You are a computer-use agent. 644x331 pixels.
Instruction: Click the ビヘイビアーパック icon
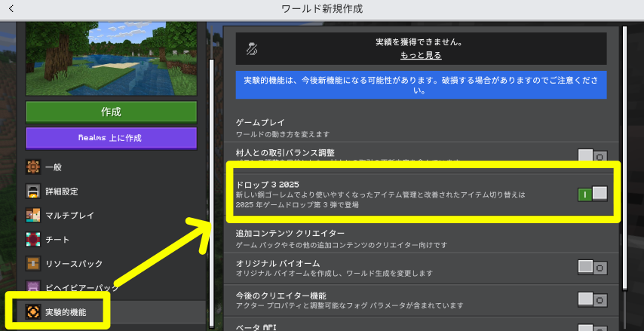click(33, 287)
